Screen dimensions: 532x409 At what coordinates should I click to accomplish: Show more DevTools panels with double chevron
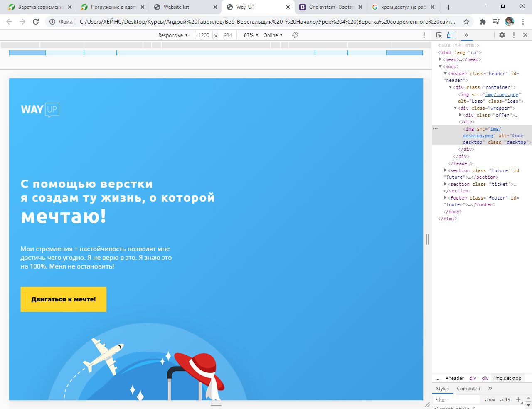466,35
